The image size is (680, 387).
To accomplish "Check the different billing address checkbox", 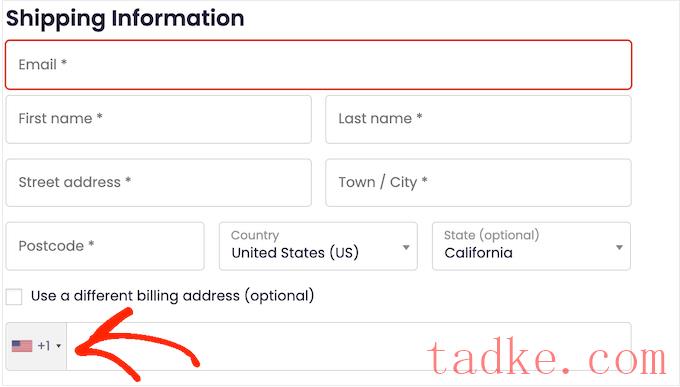I will click(x=14, y=297).
